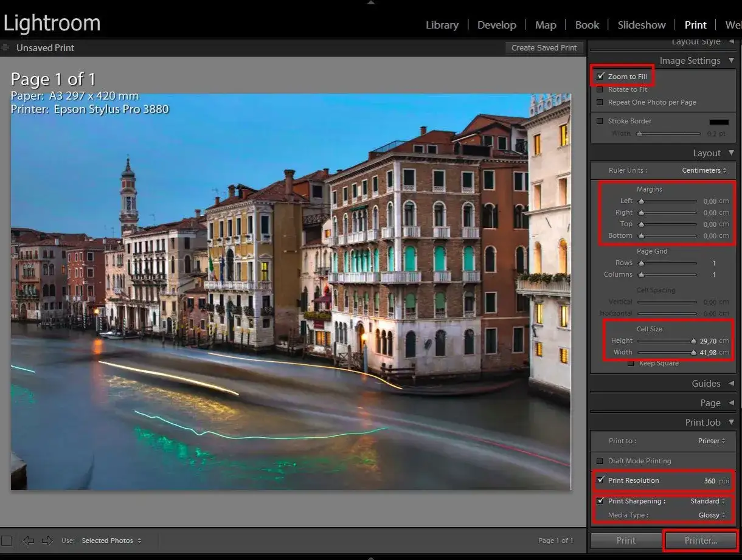Enable Draft Mode Printing
742x560 pixels.
(x=600, y=461)
